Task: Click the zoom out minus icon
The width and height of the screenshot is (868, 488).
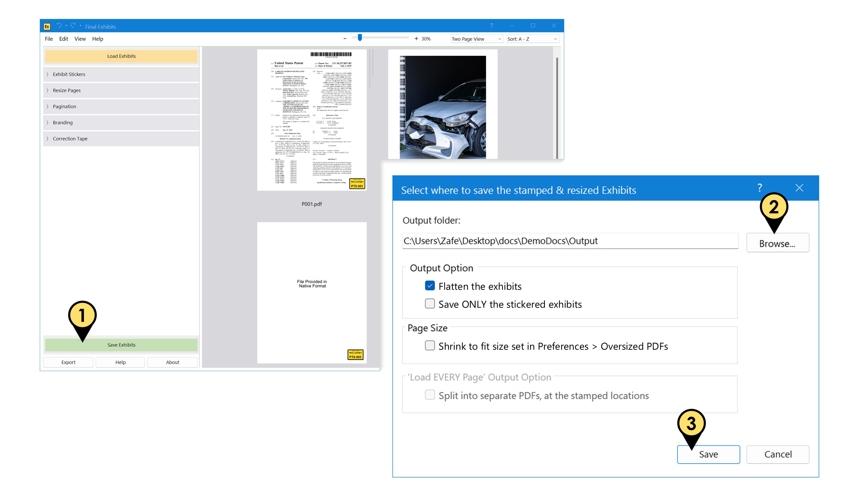Action: (x=345, y=39)
